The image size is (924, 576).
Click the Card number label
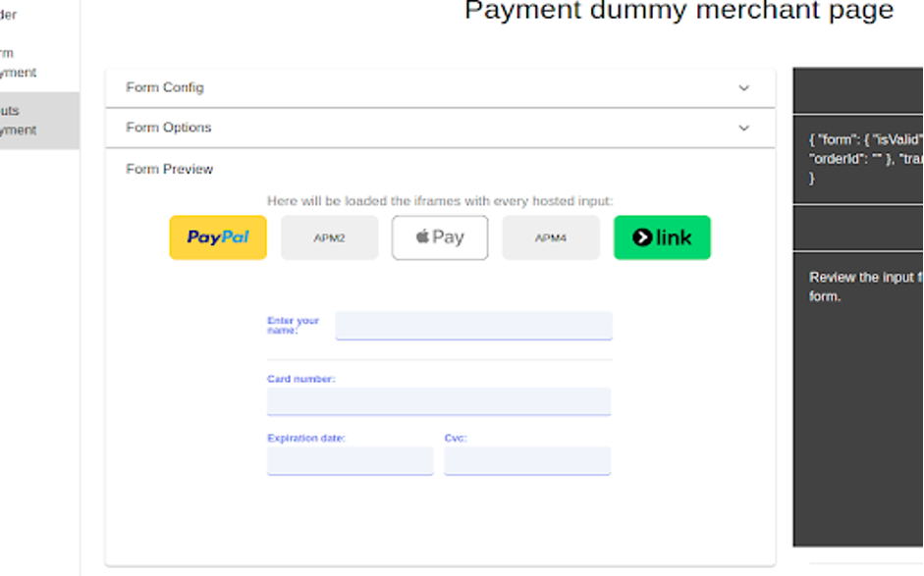[301, 379]
